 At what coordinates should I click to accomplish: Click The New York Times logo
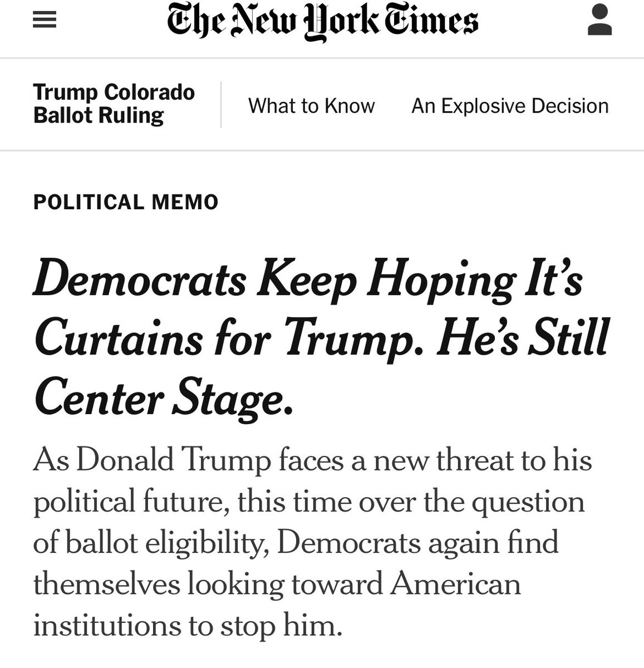point(323,22)
